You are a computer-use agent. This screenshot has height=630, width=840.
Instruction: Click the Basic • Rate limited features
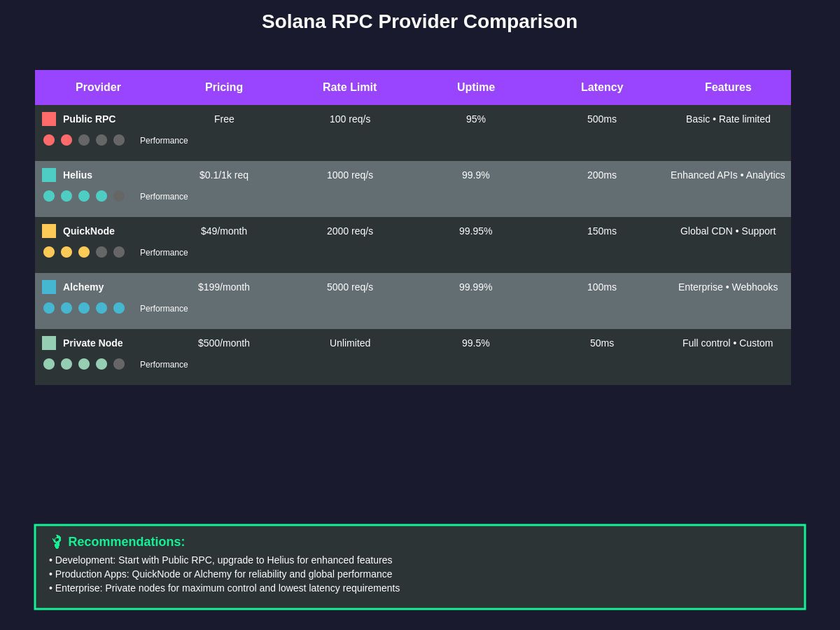pos(728,119)
